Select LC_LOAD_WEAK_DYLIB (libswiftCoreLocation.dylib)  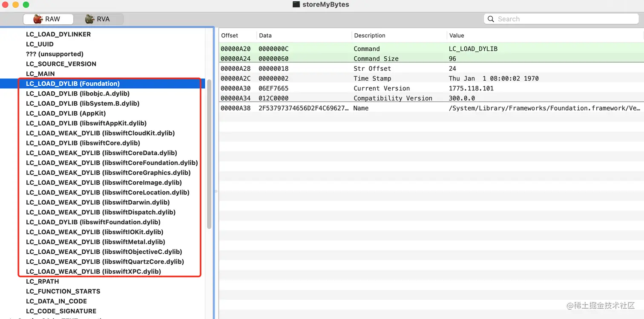coord(108,192)
